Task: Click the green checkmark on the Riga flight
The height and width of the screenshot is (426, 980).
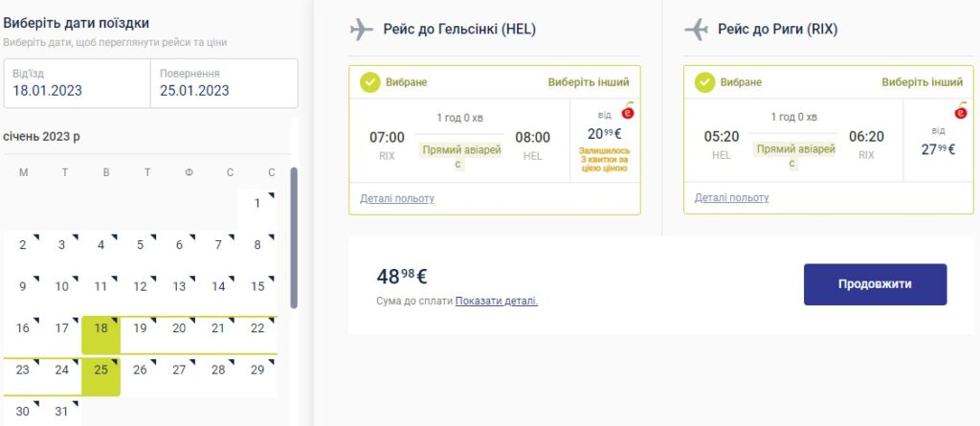Action: pyautogui.click(x=704, y=82)
